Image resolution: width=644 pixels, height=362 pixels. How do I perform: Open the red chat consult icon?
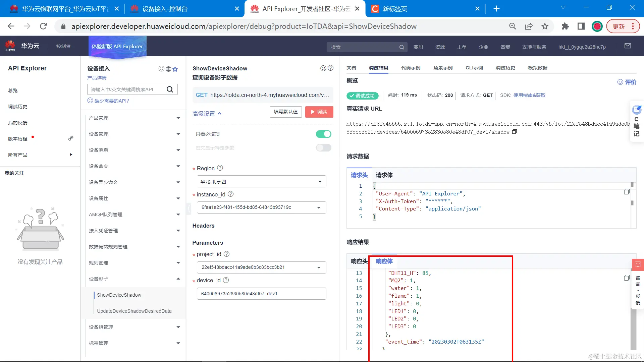point(638,264)
